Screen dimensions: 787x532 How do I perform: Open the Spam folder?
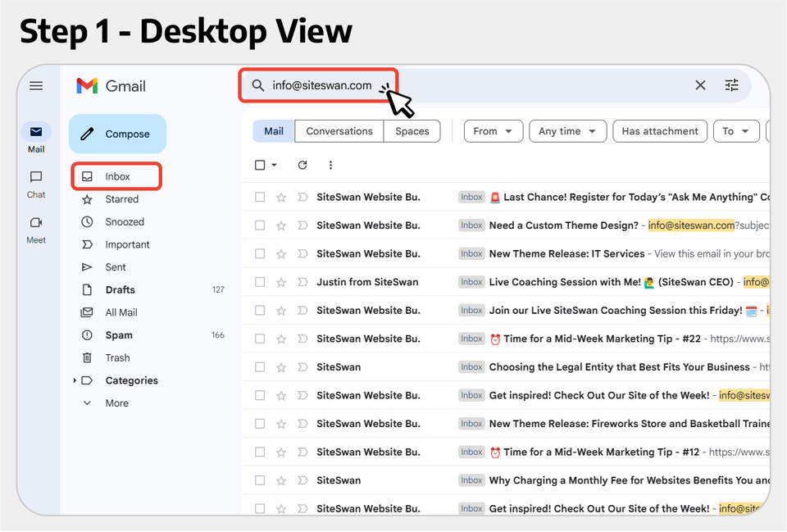(x=118, y=334)
